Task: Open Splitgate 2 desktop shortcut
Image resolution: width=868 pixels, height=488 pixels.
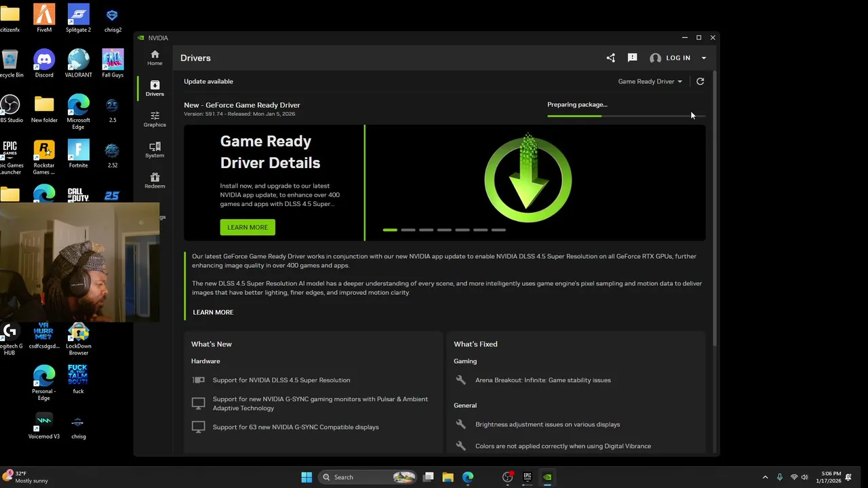Action: [x=78, y=19]
